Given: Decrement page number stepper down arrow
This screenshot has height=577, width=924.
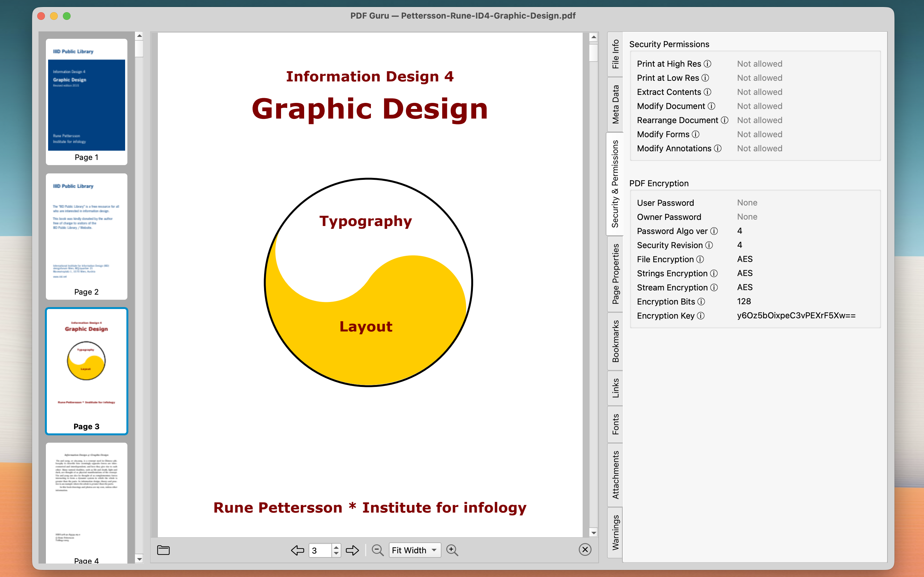Looking at the screenshot, I should (336, 553).
